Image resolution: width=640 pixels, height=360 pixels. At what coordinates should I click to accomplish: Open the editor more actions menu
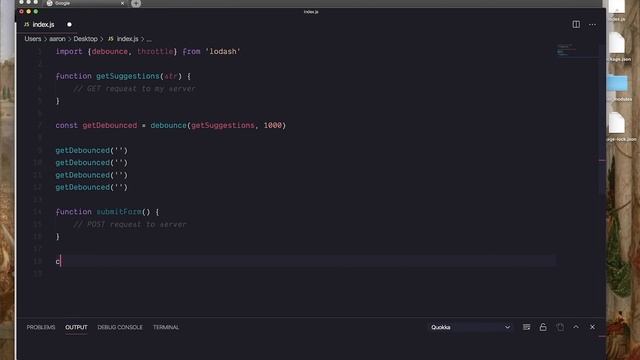(592, 24)
